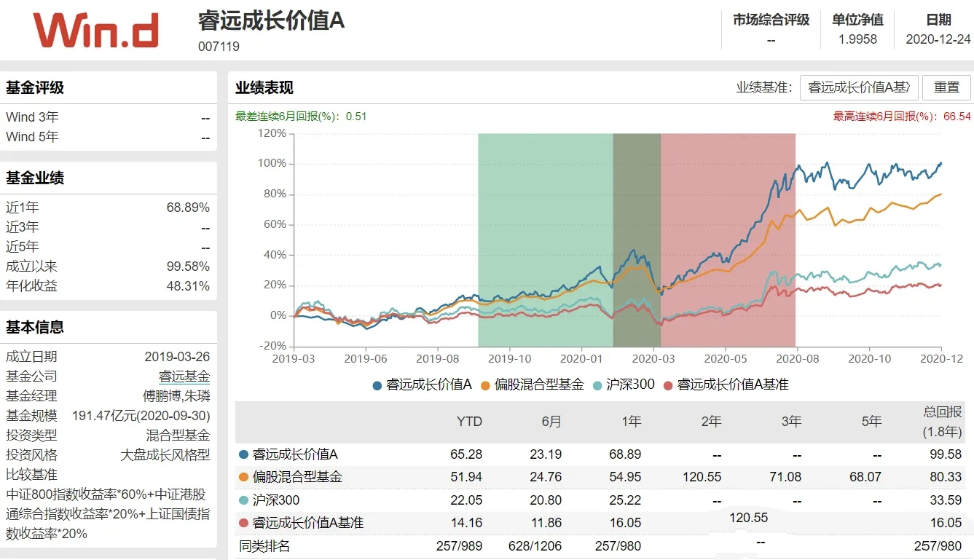Viewport: 974px width, 560px height.
Task: Click the red shaded chart region
Action: [728, 240]
